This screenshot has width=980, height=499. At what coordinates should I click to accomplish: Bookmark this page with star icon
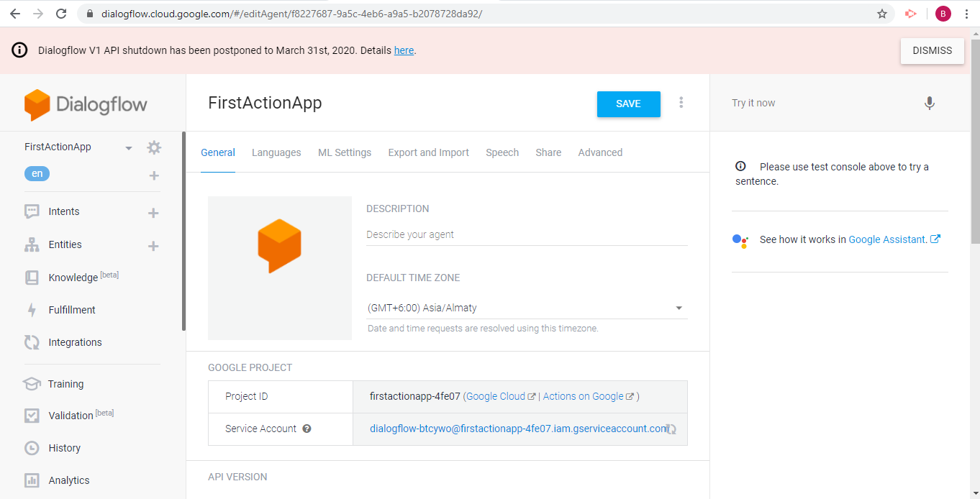[x=882, y=14]
